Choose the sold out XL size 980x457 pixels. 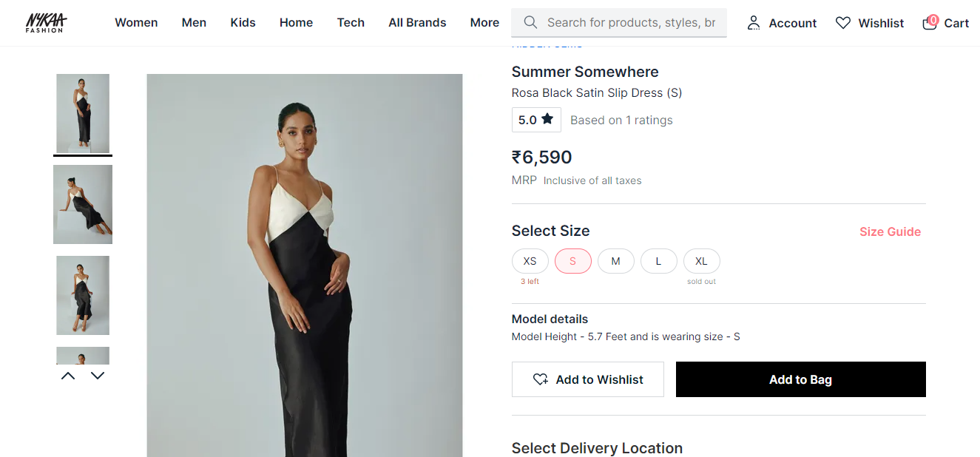click(x=701, y=261)
